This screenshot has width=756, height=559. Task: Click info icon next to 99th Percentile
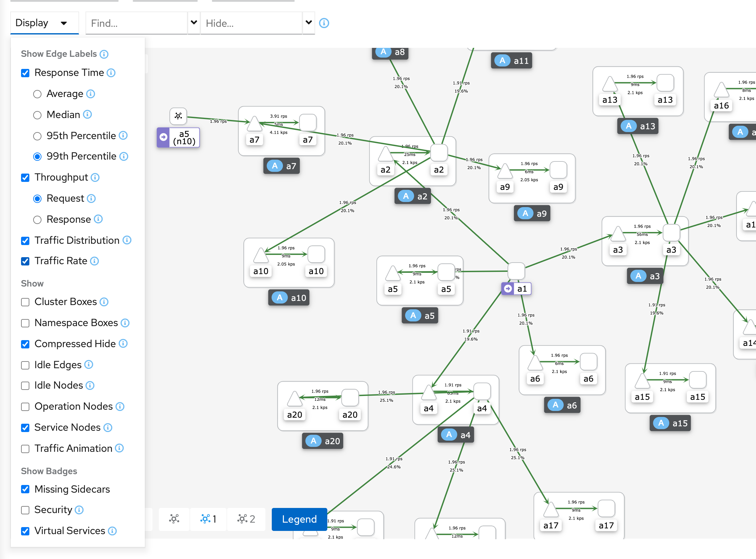pyautogui.click(x=124, y=156)
